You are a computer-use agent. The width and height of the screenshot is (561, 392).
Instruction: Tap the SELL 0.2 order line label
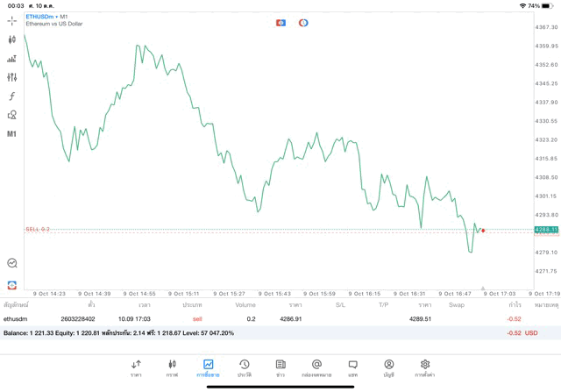[x=38, y=229]
